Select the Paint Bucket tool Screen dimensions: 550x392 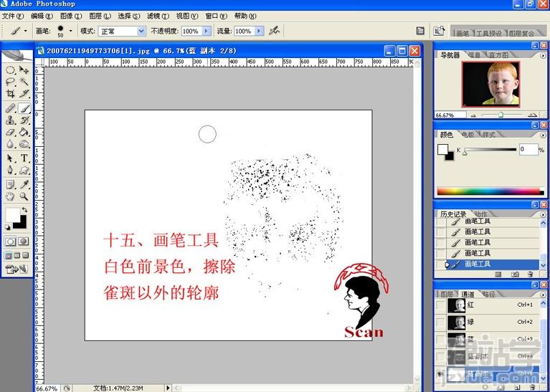[x=24, y=132]
